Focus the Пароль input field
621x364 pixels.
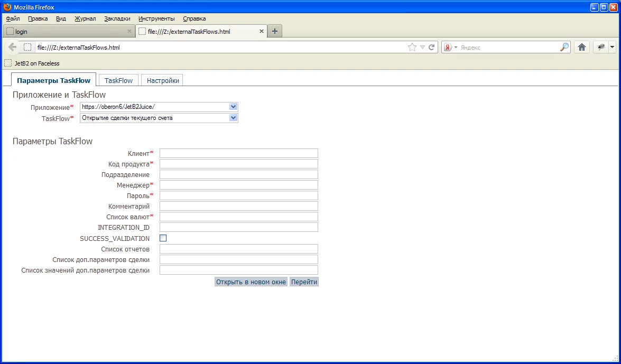click(239, 195)
